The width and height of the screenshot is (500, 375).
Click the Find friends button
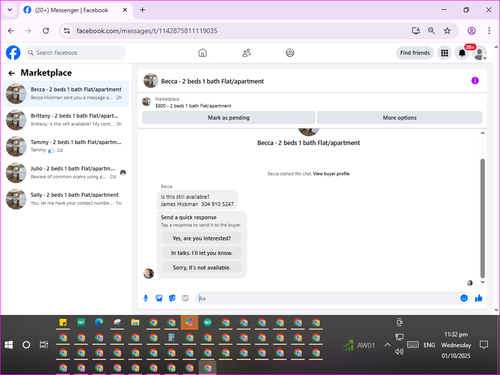coord(415,53)
